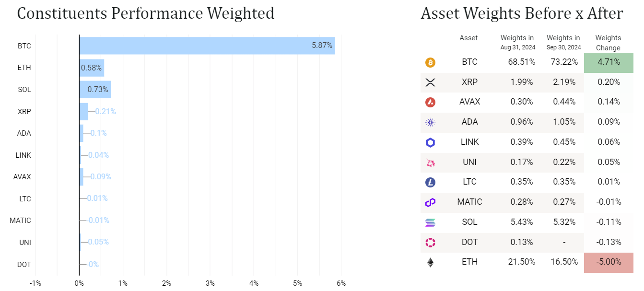Viewport: 644px width, 291px height.
Task: Click the SOL 0.73% performance bar
Action: pos(95,90)
